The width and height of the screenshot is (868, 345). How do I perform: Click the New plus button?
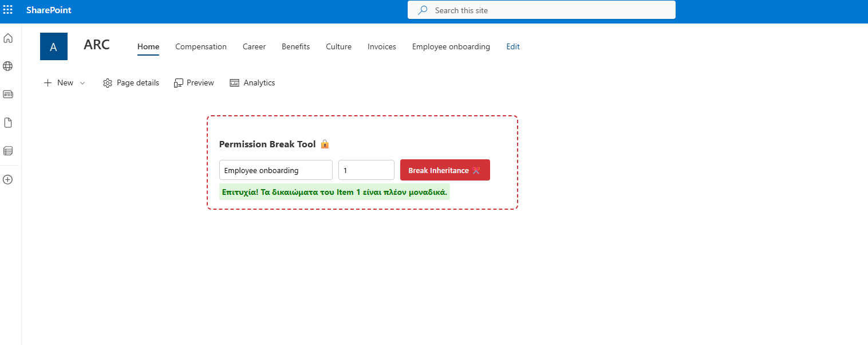(58, 83)
